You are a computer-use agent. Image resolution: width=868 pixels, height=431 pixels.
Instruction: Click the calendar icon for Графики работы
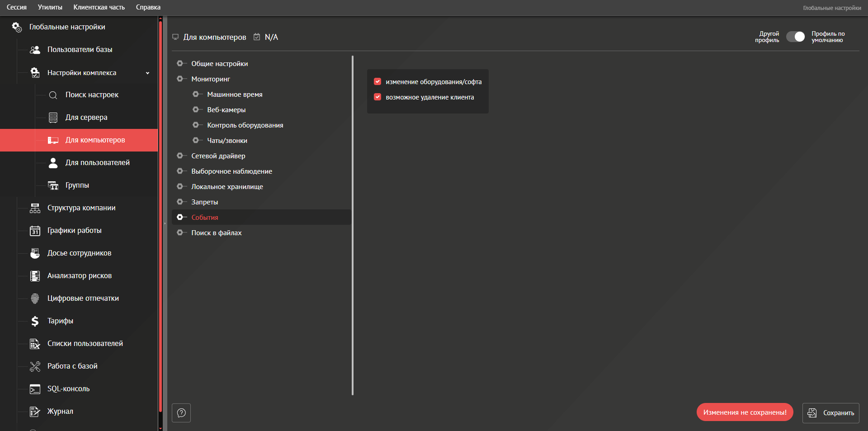[x=35, y=231]
